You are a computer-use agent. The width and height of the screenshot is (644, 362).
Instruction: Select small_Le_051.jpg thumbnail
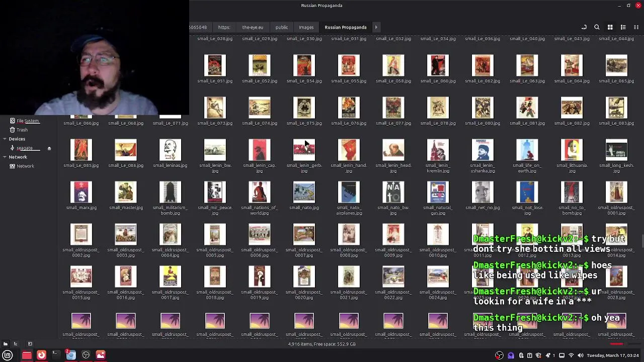[215, 65]
